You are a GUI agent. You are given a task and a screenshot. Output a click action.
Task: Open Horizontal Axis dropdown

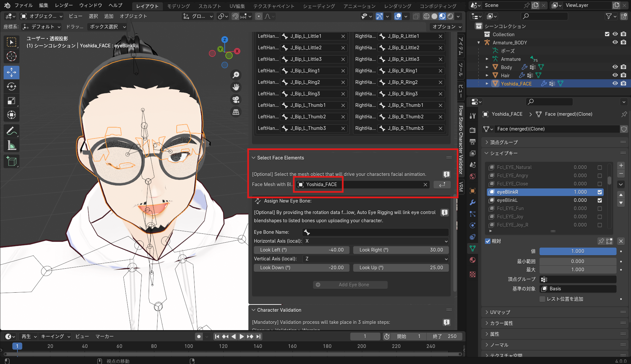[x=375, y=241]
